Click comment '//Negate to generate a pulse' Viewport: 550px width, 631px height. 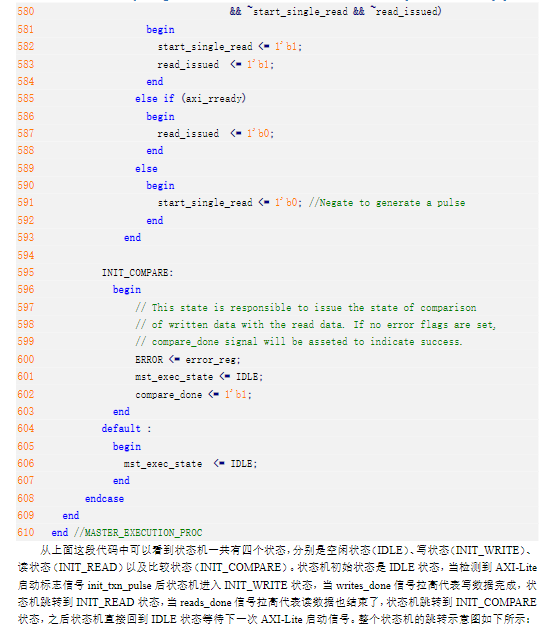(x=387, y=203)
